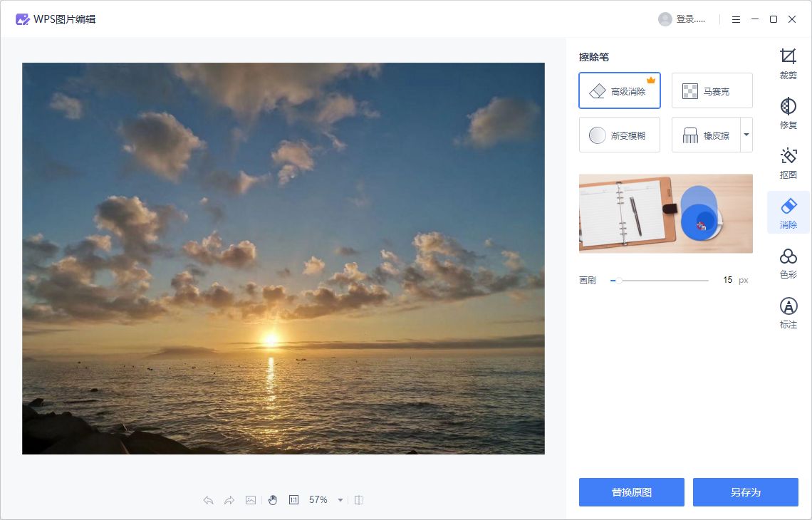Click the 消除 (erase) sidebar icon
Screen dimensions: 812x520
(x=788, y=213)
